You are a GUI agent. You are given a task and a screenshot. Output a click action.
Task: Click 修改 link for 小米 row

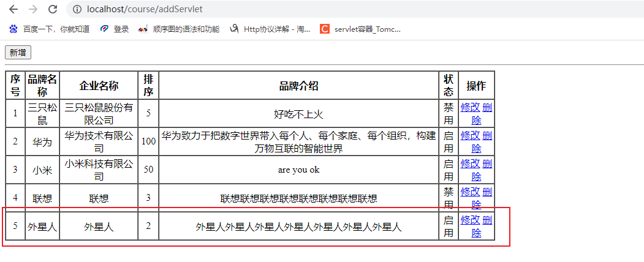(x=470, y=163)
